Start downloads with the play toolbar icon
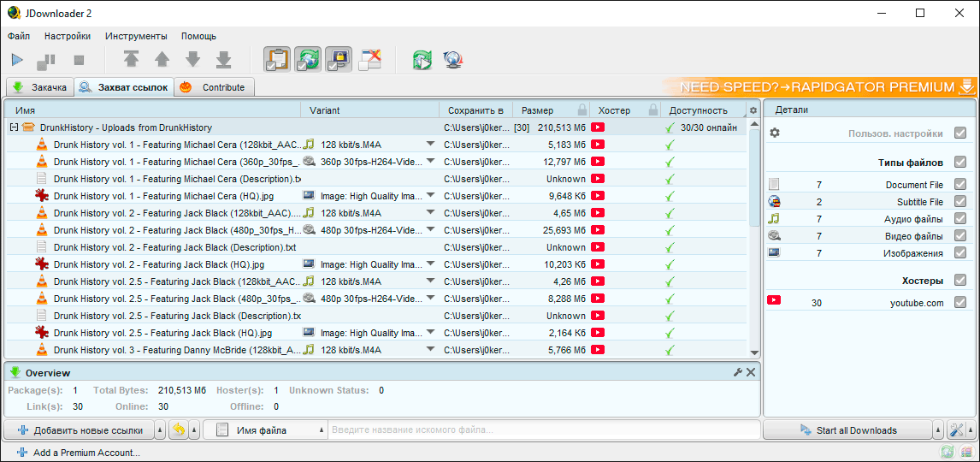This screenshot has width=980, height=462. tap(17, 60)
